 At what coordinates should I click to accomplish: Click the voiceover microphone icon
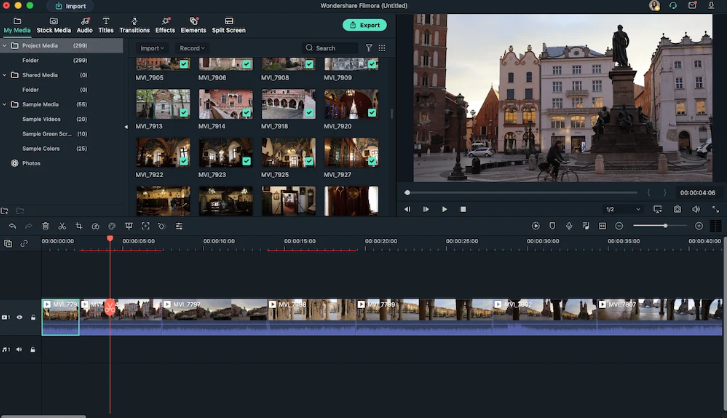coord(569,226)
